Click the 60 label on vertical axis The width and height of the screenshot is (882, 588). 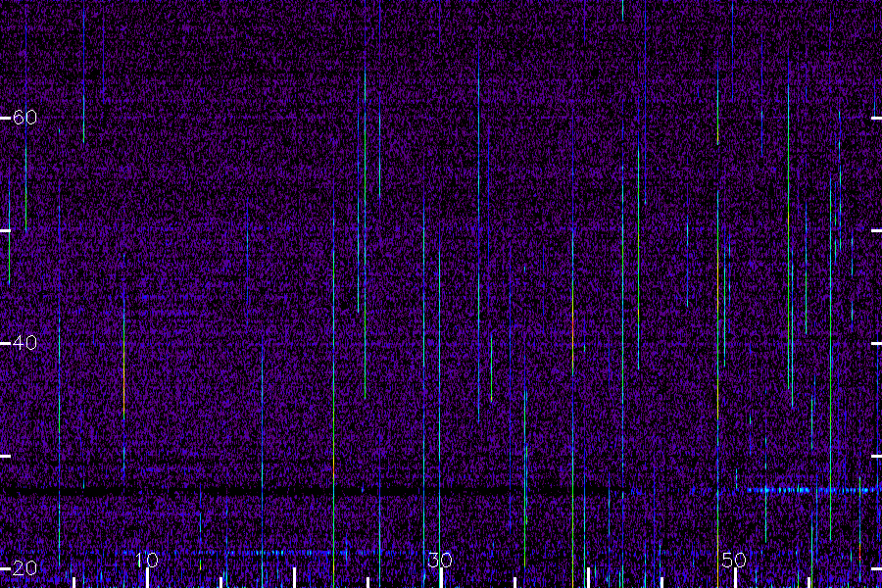24,117
